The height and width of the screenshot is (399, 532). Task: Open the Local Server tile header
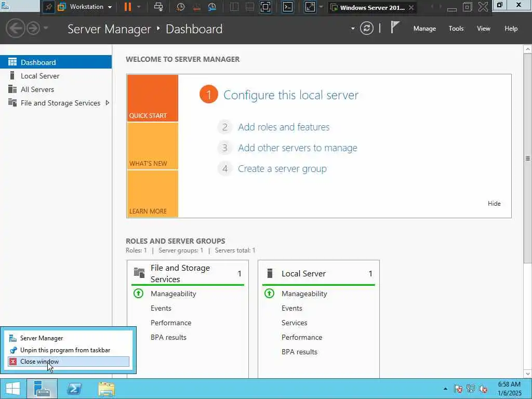pos(318,273)
